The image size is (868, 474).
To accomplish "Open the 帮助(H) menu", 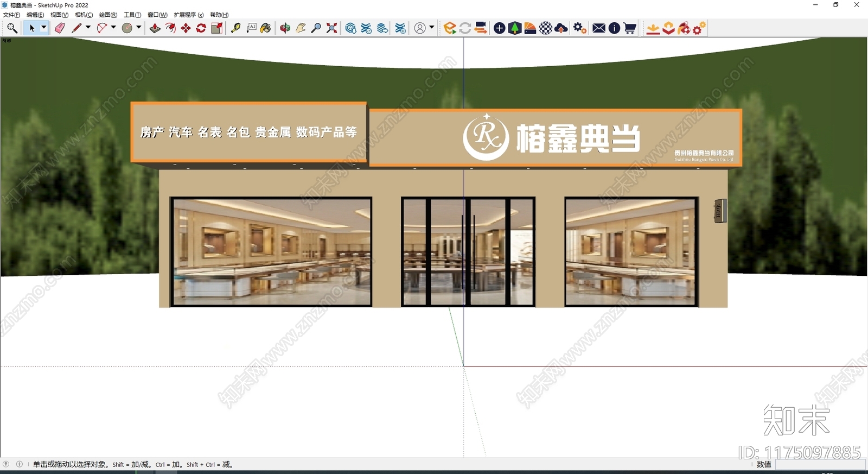I will pos(219,15).
